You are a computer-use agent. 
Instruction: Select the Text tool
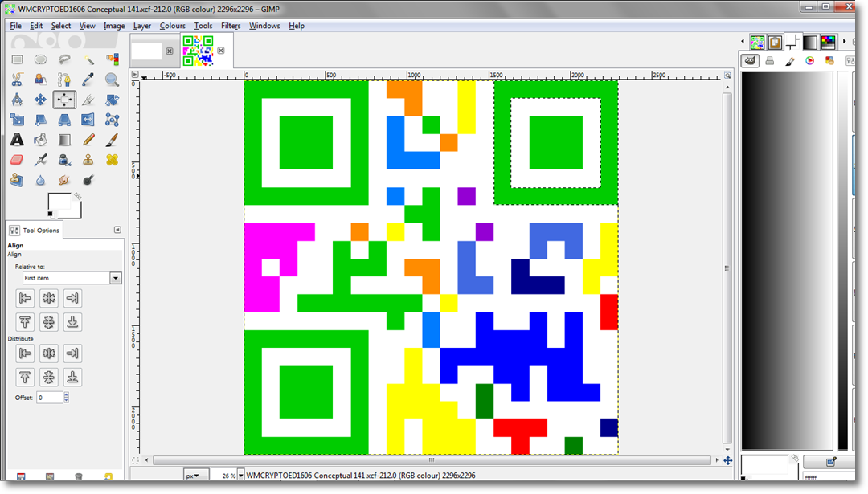coord(17,140)
